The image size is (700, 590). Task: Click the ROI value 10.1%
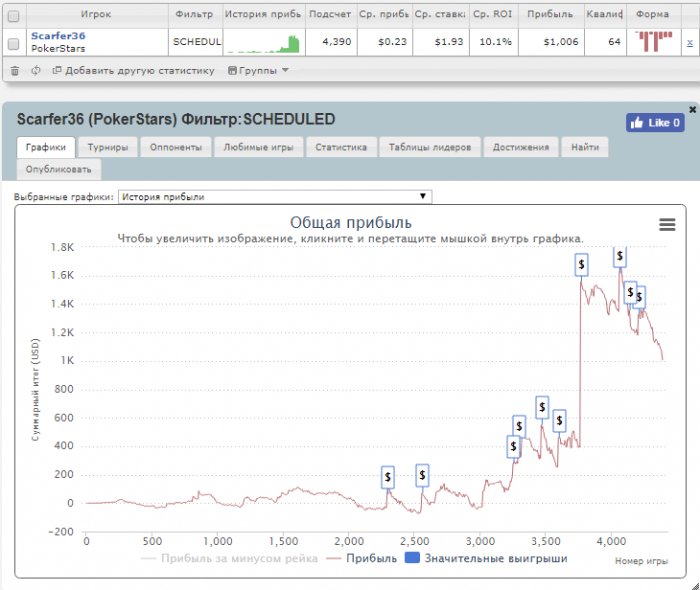[x=495, y=42]
